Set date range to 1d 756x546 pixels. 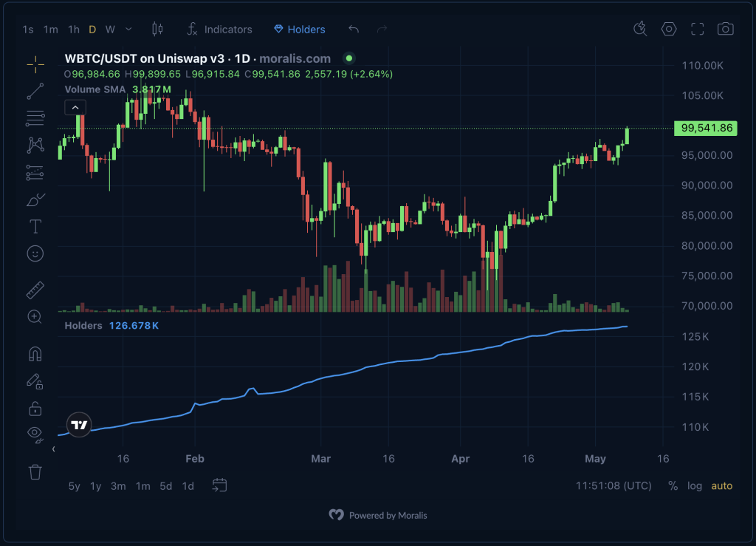point(188,485)
